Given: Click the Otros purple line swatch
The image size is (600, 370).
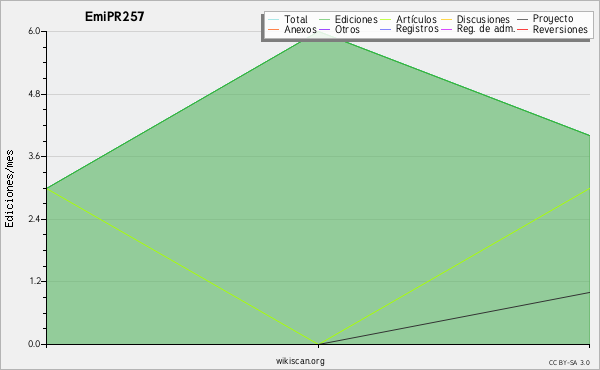Looking at the screenshot, I should [x=324, y=29].
